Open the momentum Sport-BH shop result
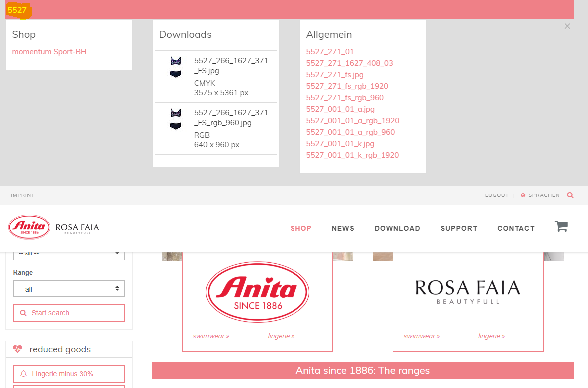Screen dimensions: 588x388 pyautogui.click(x=49, y=52)
